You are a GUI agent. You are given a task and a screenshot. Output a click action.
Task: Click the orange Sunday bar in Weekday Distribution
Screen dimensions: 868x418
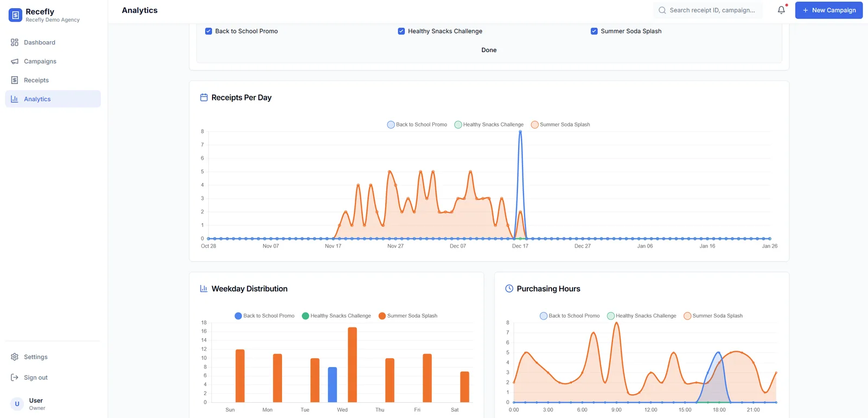[x=240, y=376]
